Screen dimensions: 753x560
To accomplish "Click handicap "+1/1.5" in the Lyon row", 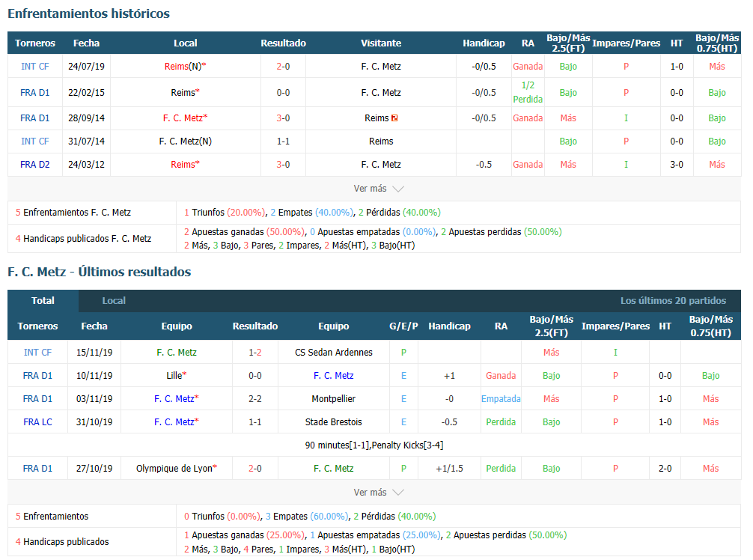I will point(449,468).
